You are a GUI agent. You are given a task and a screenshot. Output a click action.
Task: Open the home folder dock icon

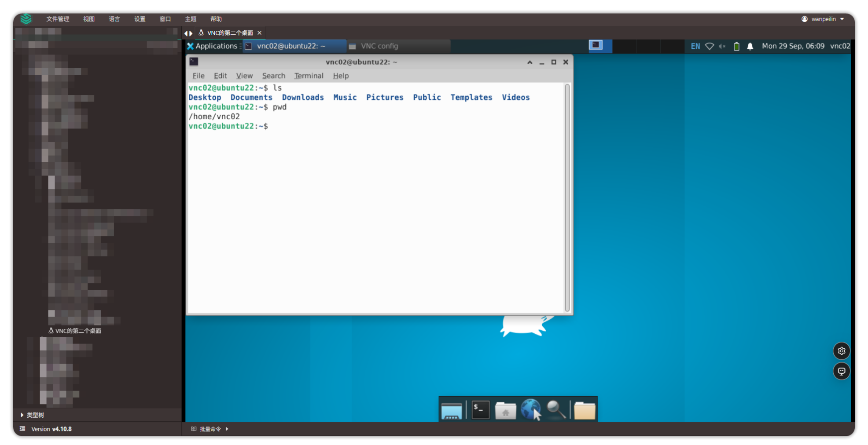tap(505, 411)
